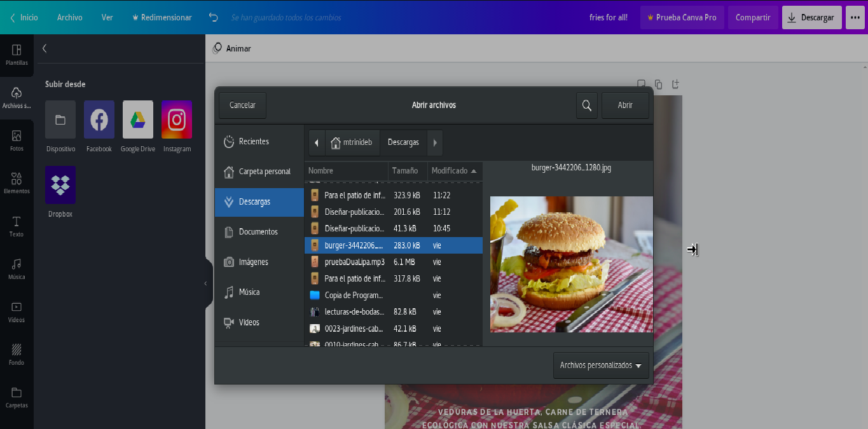Select Google Drive as upload source
Image resolution: width=868 pixels, height=429 pixels.
(137, 119)
